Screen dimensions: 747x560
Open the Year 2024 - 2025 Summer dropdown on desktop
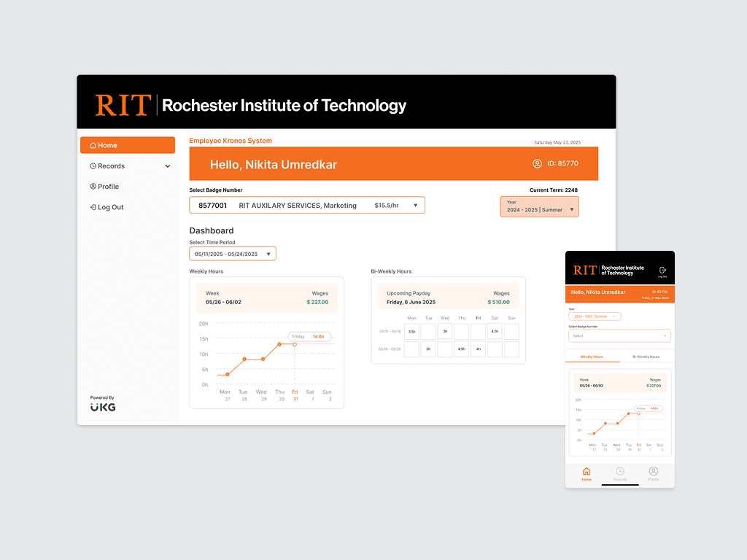pos(539,206)
